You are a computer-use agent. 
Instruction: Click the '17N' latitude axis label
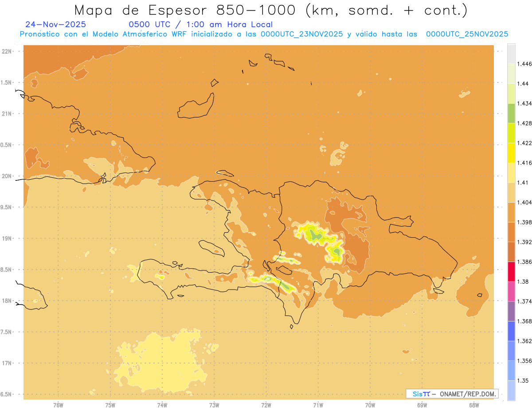pyautogui.click(x=8, y=363)
